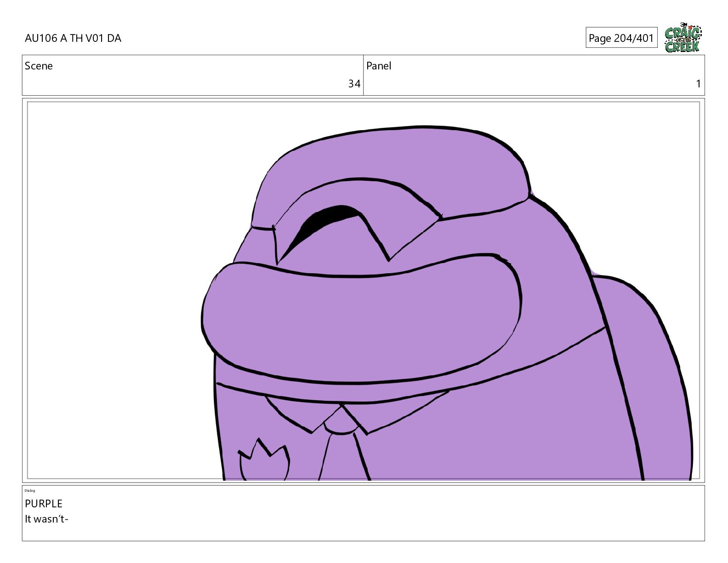728x563 pixels.
Task: Click the PURPLE speaker name
Action: [x=44, y=504]
